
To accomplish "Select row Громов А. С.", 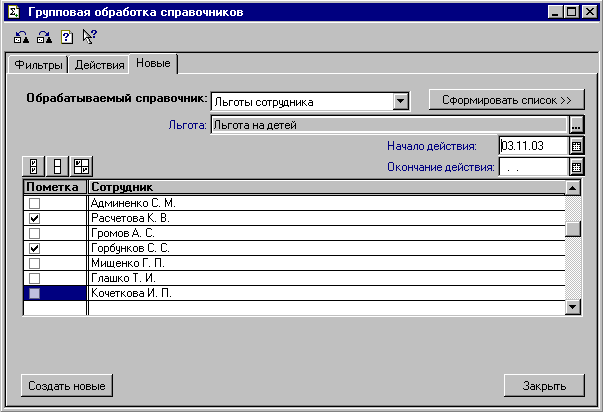I will (294, 233).
